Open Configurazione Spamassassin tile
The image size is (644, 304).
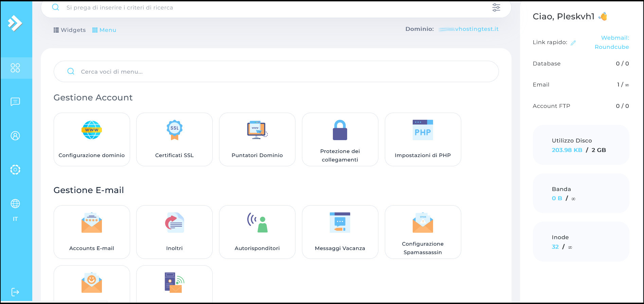pyautogui.click(x=423, y=232)
